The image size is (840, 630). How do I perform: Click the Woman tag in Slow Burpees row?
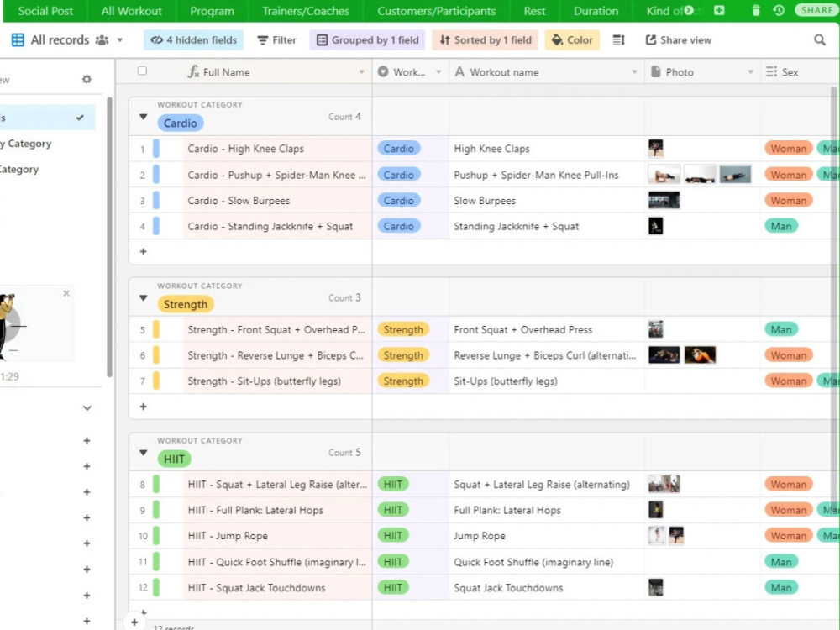(789, 201)
